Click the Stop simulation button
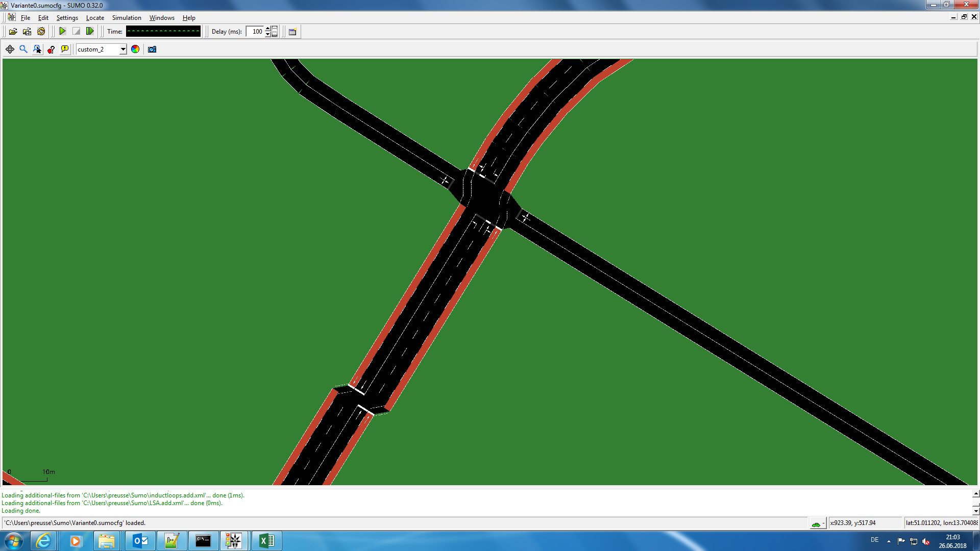This screenshot has width=980, height=551. (x=76, y=32)
